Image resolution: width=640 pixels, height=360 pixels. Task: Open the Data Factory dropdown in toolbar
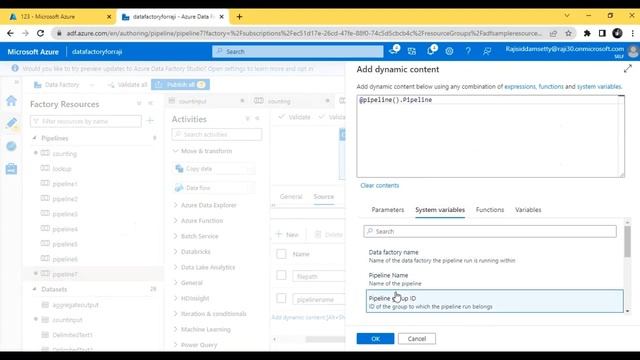[64, 84]
